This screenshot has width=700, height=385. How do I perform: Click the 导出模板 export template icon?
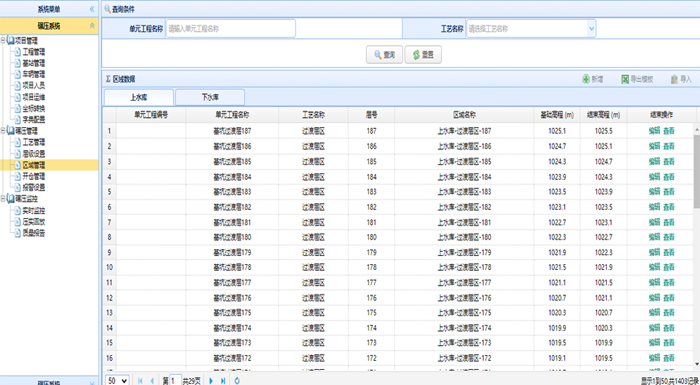625,79
